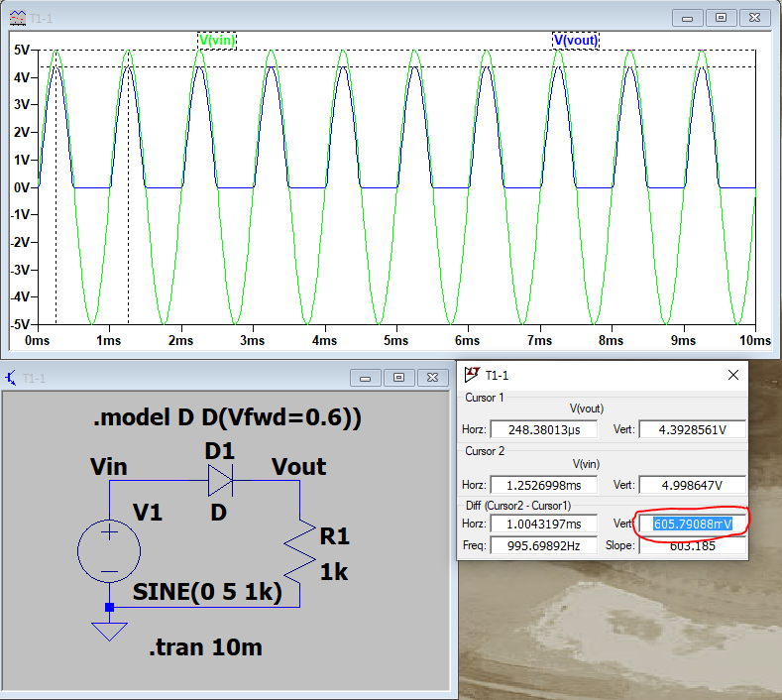Close the cursor readout dialog

(x=733, y=375)
